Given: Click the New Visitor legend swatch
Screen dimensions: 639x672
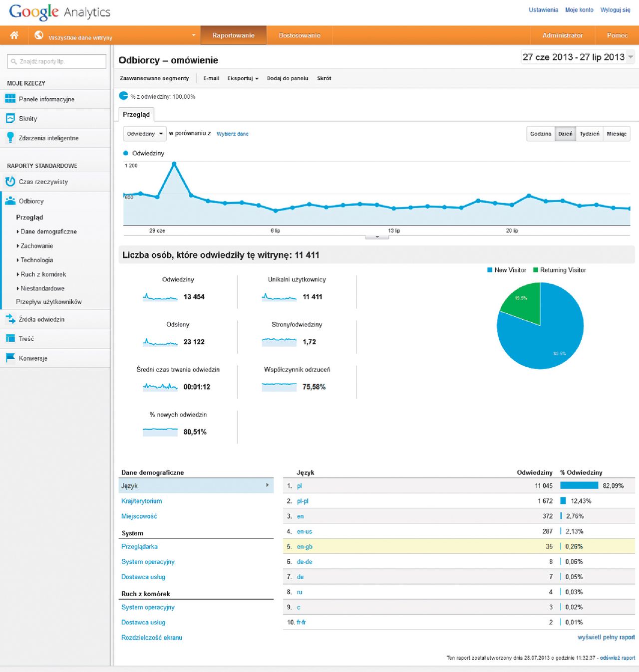Looking at the screenshot, I should click(490, 270).
